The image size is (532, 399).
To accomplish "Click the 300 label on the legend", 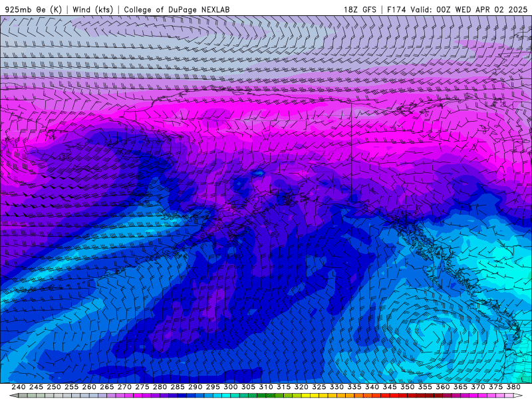I will pos(230,387).
